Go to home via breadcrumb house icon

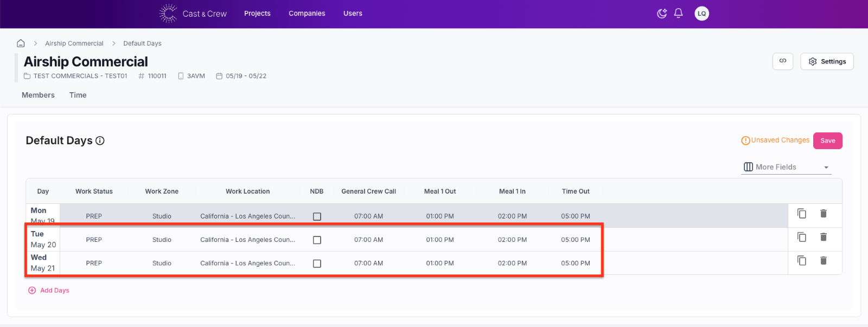point(21,43)
